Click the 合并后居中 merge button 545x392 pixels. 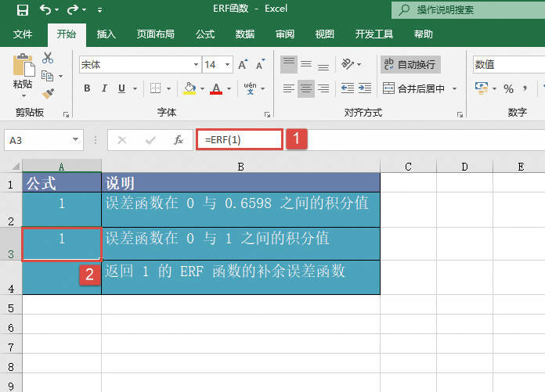pos(415,88)
